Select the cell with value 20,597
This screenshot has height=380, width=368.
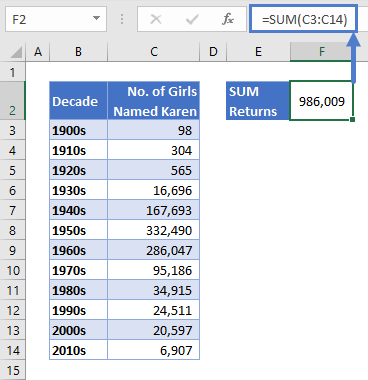point(154,330)
